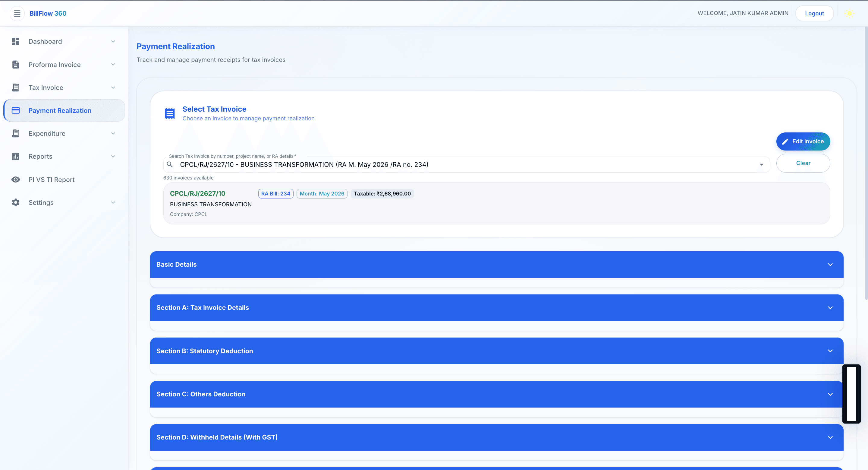Screen dimensions: 868x470
Task: Click the Taxable: ₹2,68,960.00 chip
Action: (382, 194)
